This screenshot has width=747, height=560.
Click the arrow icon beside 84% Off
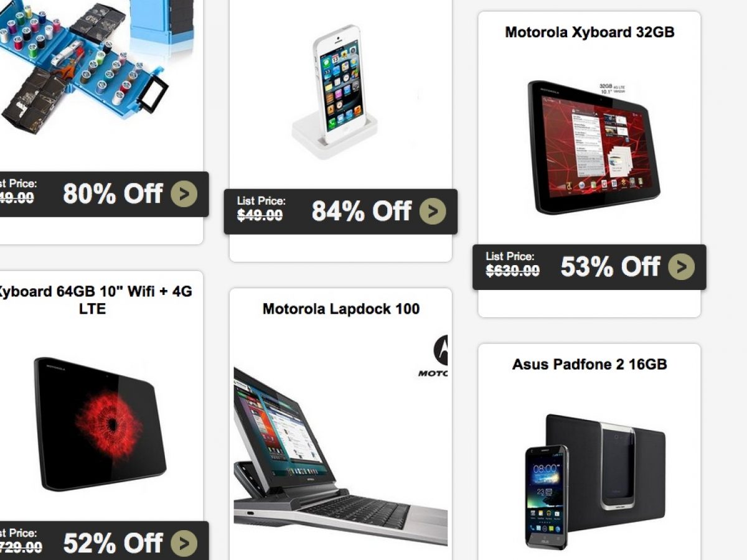[433, 212]
